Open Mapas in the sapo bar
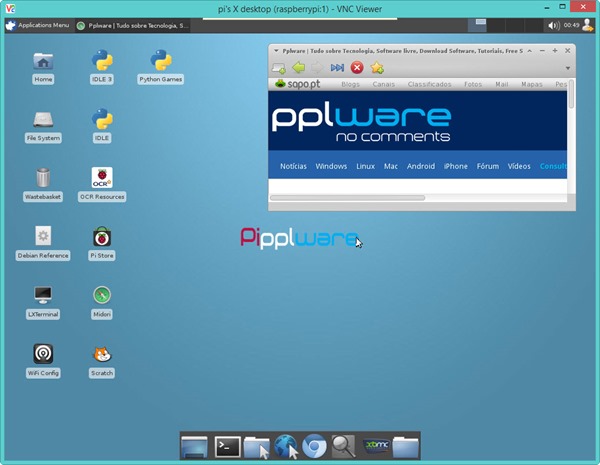Image resolution: width=600 pixels, height=465 pixels. pyautogui.click(x=532, y=84)
